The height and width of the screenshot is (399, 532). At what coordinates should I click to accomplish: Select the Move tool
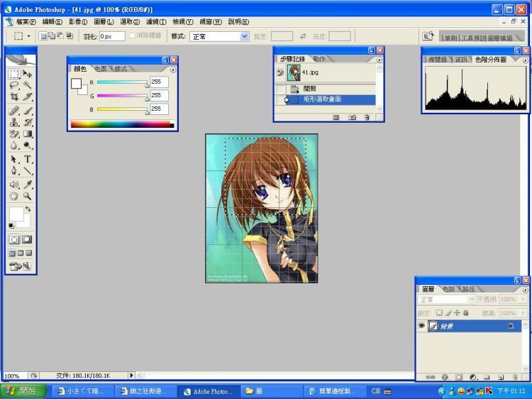(x=28, y=74)
